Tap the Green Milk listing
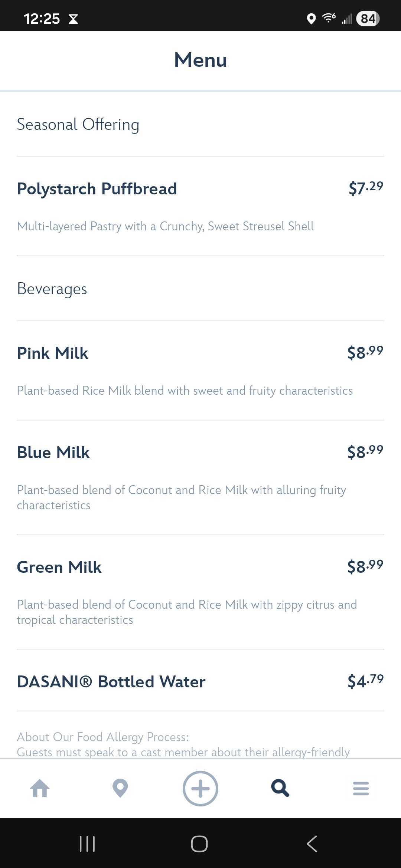This screenshot has height=868, width=401. pos(59,567)
